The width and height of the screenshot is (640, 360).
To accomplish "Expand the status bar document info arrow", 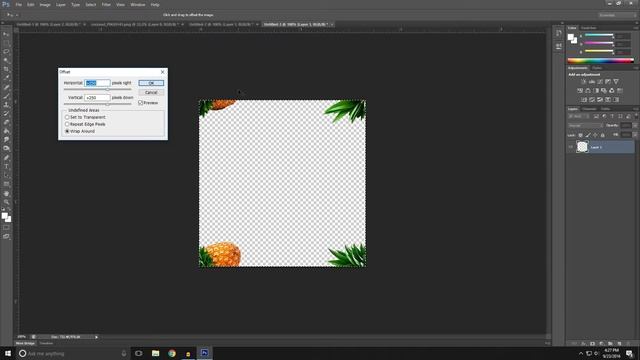I will point(96,337).
